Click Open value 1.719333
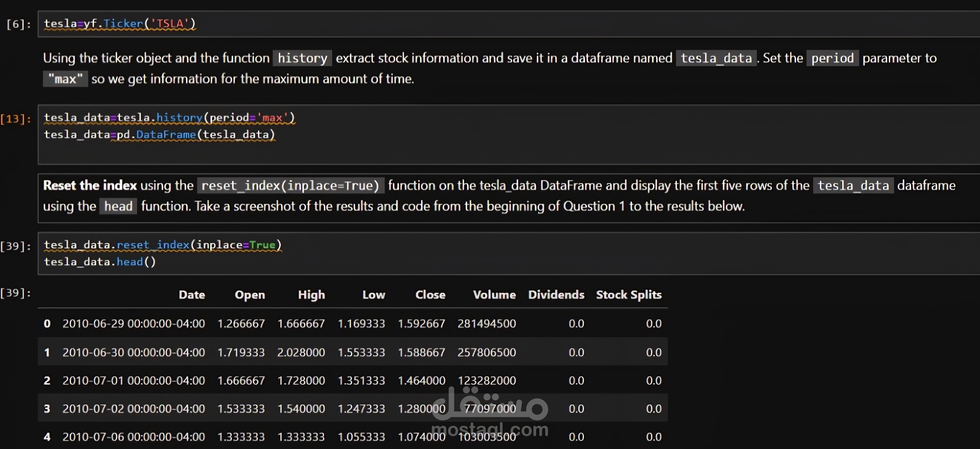Viewport: 980px width, 449px height. click(241, 352)
